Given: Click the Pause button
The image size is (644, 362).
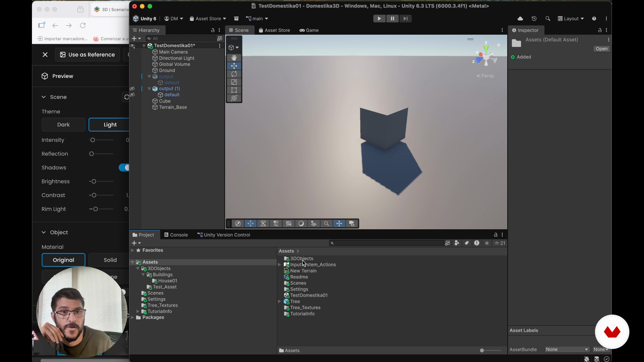Looking at the screenshot, I should click(x=392, y=18).
